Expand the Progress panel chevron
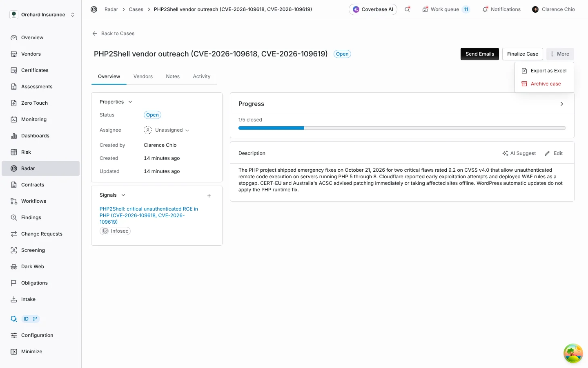588x368 pixels. tap(562, 104)
